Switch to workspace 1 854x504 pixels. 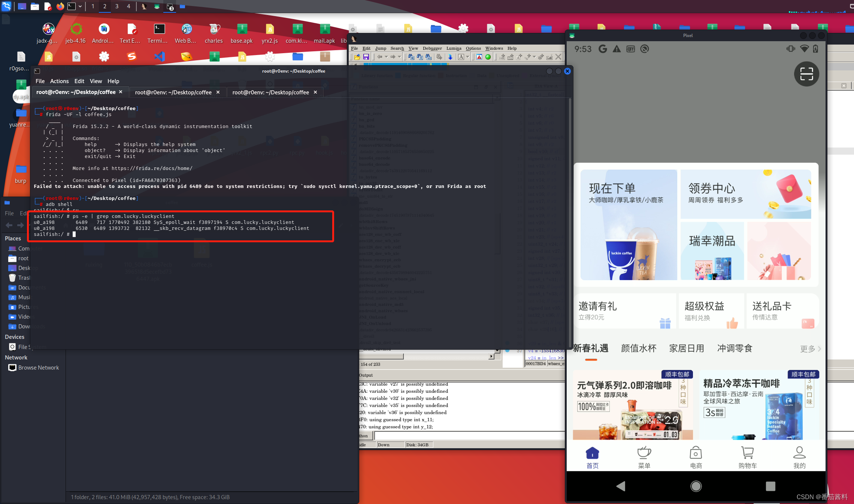pos(93,6)
